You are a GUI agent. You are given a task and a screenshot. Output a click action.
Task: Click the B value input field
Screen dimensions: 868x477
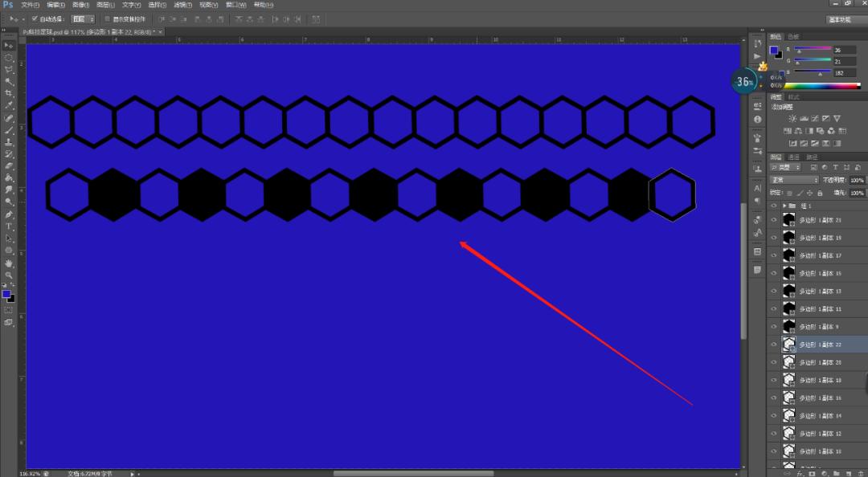tap(845, 72)
